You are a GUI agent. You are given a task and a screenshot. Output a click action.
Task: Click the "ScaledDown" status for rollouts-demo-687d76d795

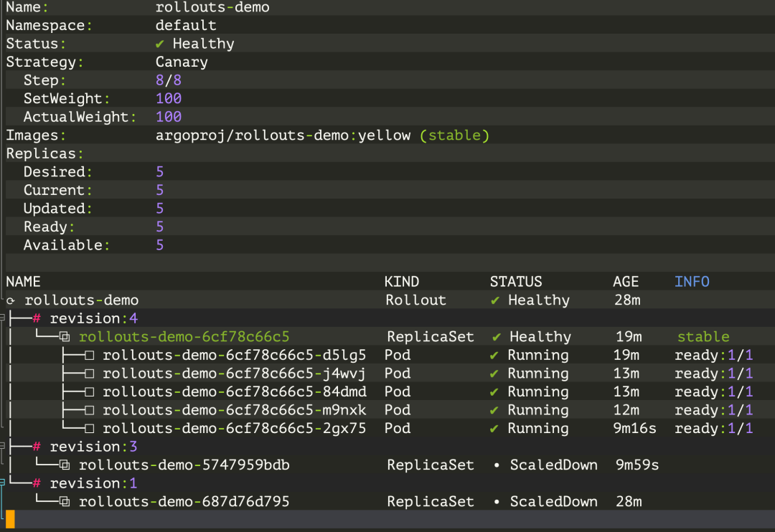click(553, 501)
